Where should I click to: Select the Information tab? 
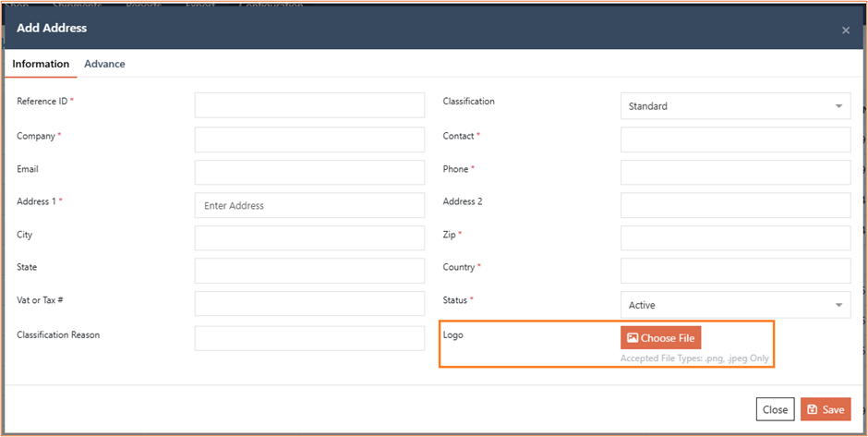(41, 64)
